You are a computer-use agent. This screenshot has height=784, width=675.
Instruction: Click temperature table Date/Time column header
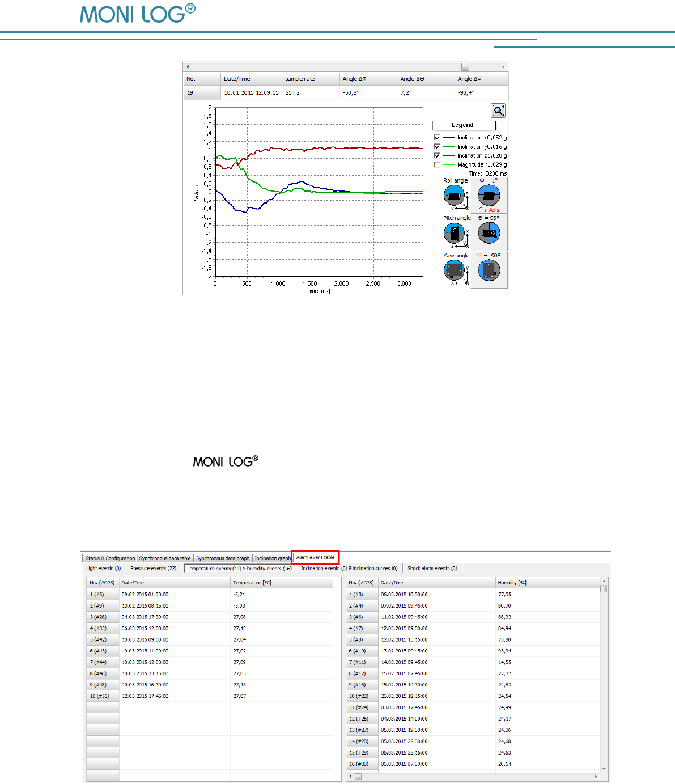tap(175, 583)
